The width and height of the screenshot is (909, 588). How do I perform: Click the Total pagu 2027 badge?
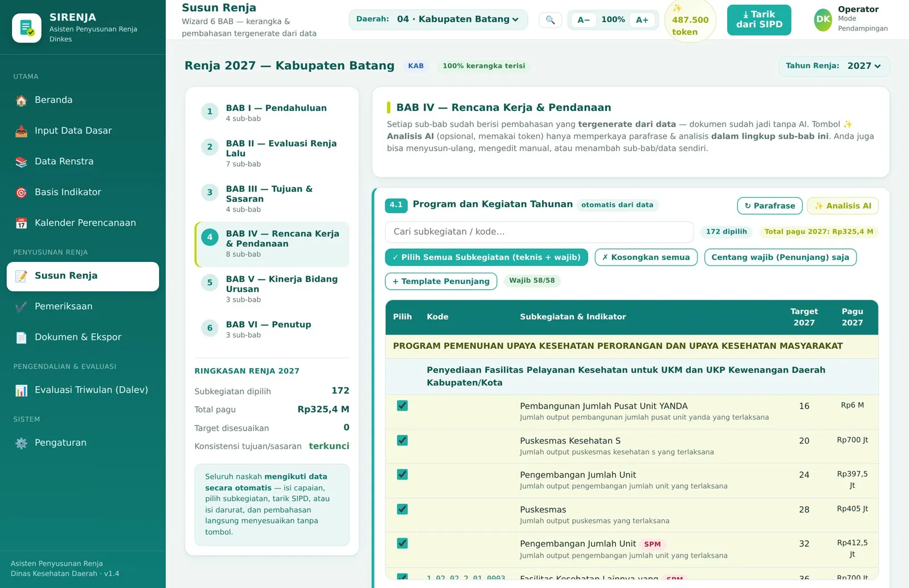pyautogui.click(x=819, y=232)
